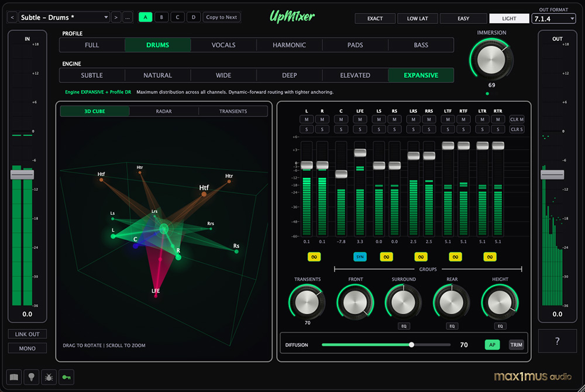Toggle the L/R channel link icon
This screenshot has height=392, width=585.
pyautogui.click(x=315, y=256)
